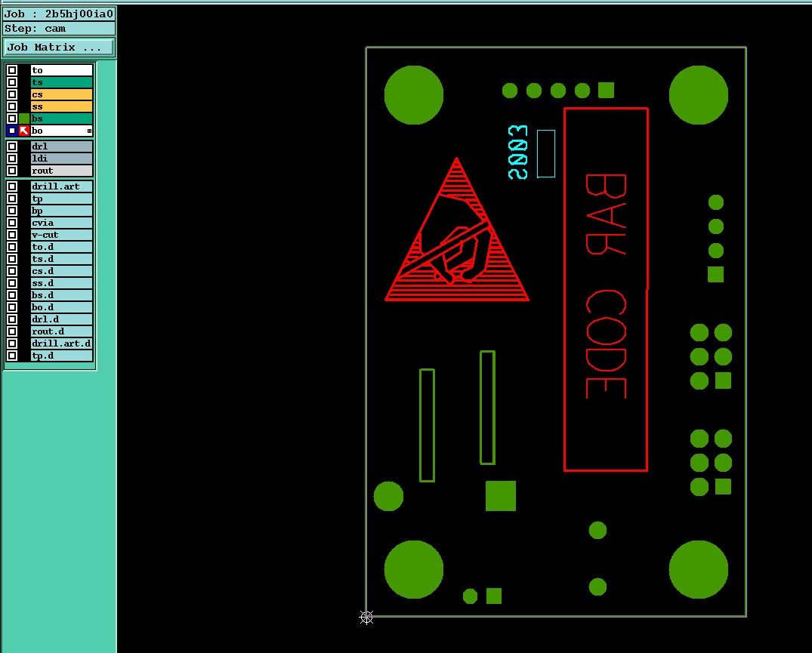Select the 'bs' layer name
This screenshot has height=653, width=812.
(x=62, y=119)
